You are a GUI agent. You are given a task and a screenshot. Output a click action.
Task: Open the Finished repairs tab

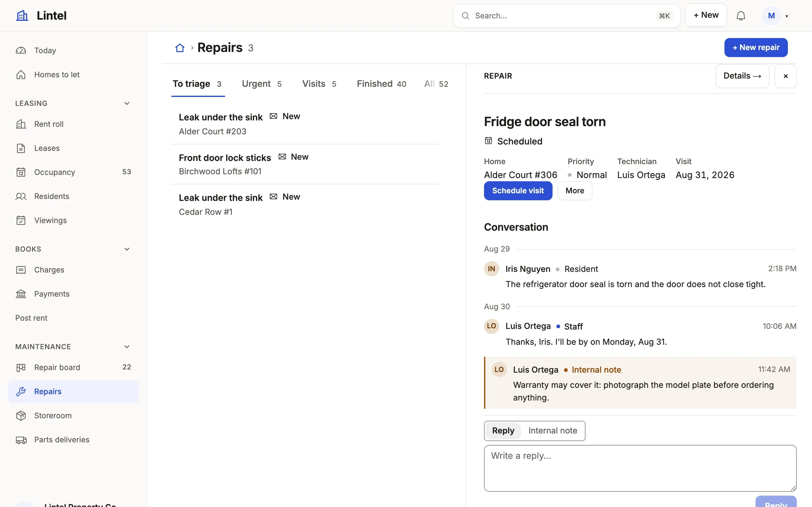[382, 84]
